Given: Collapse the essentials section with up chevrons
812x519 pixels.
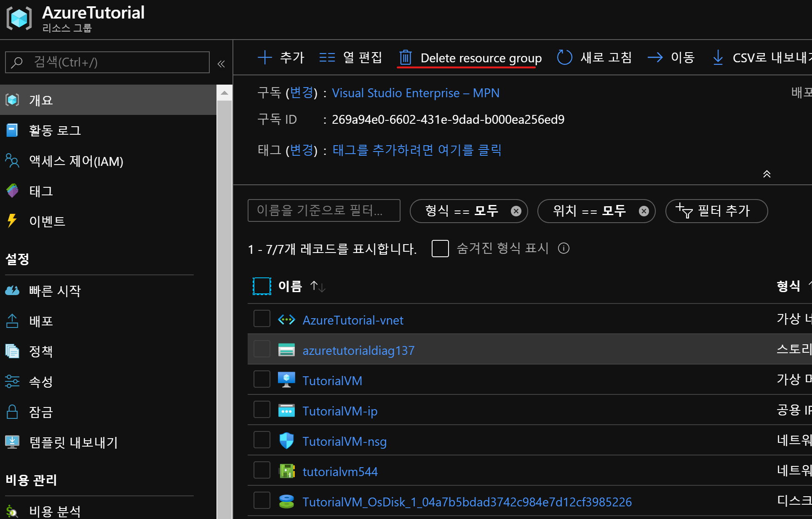Looking at the screenshot, I should [x=767, y=174].
